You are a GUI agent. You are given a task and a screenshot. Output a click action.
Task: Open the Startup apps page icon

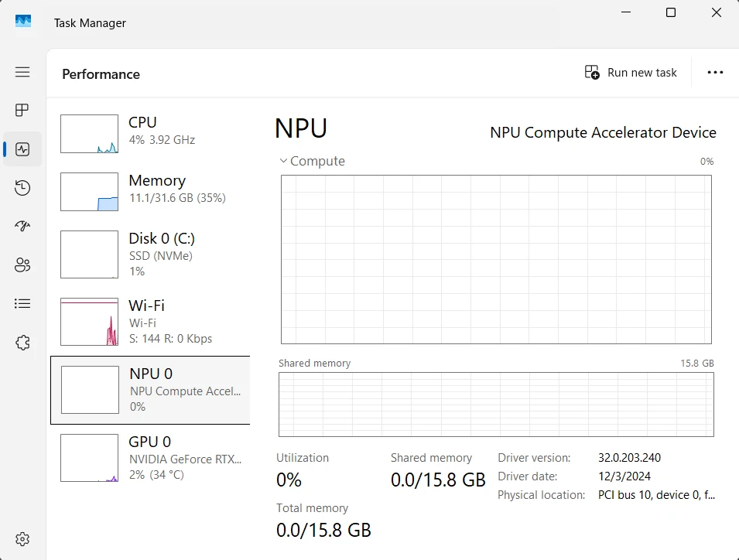22,227
